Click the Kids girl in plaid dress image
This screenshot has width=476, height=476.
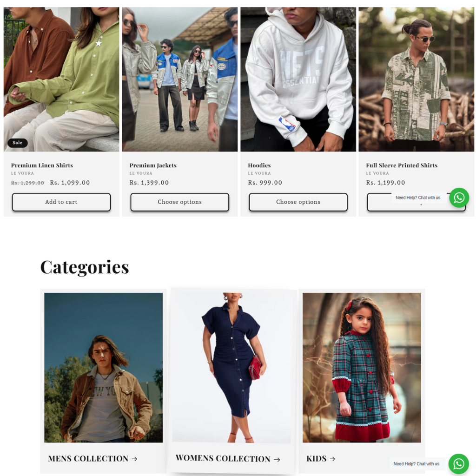tap(362, 367)
